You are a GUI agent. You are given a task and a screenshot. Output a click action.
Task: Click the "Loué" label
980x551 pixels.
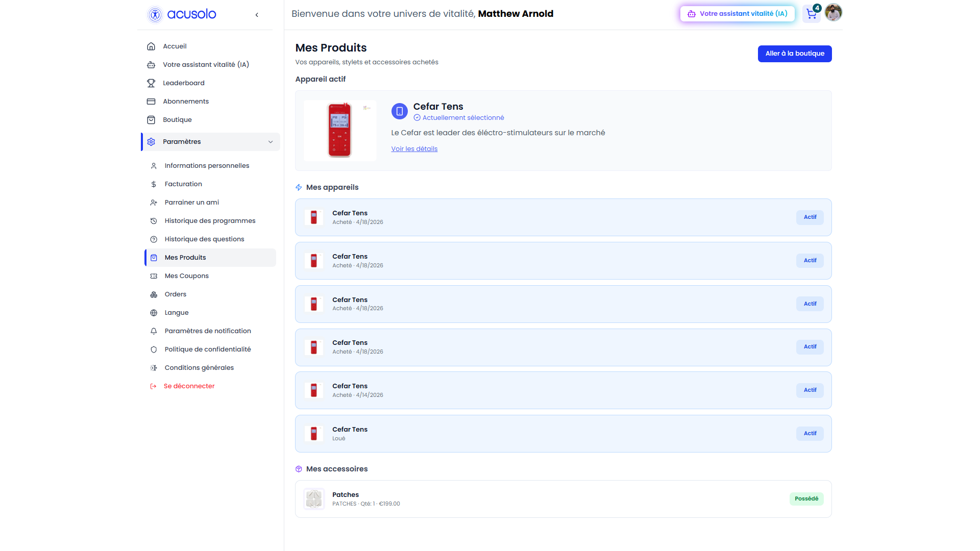click(339, 439)
